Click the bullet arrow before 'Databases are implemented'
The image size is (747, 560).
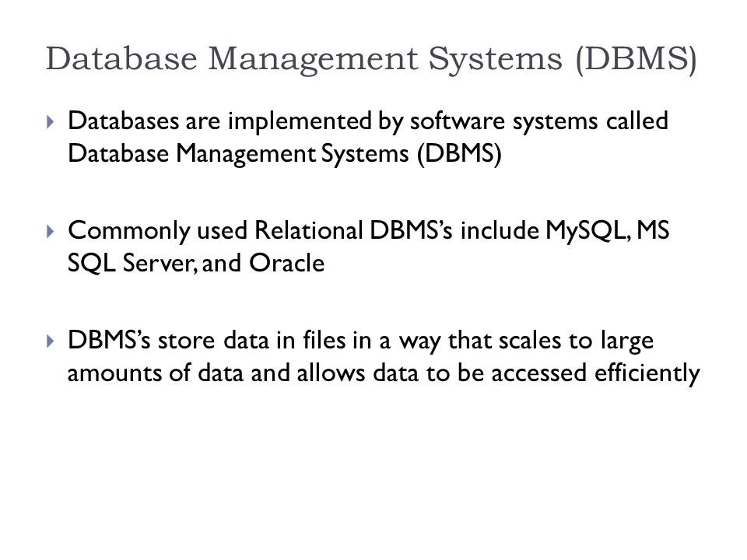point(51,122)
